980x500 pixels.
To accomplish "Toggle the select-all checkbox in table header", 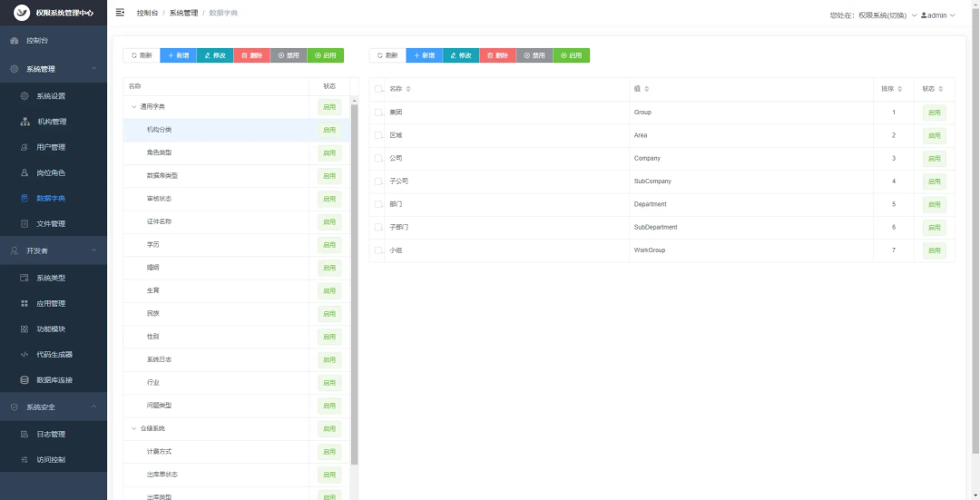I will coord(378,89).
